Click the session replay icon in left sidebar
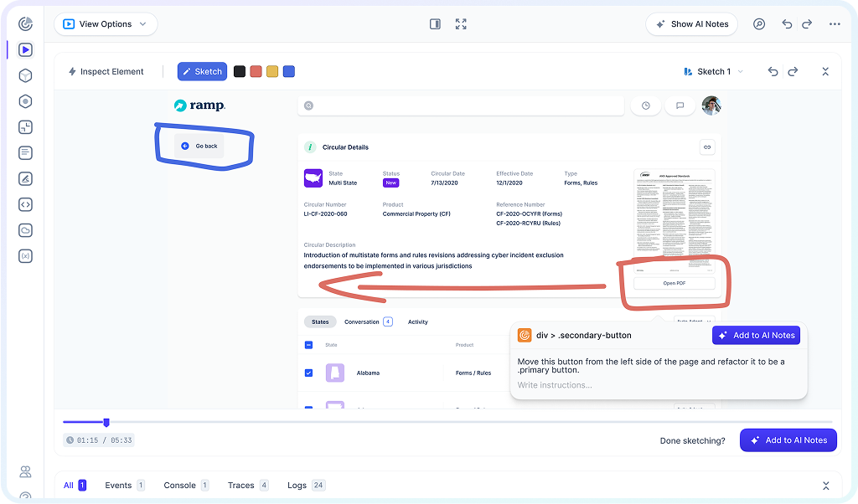The height and width of the screenshot is (504, 858). click(25, 49)
